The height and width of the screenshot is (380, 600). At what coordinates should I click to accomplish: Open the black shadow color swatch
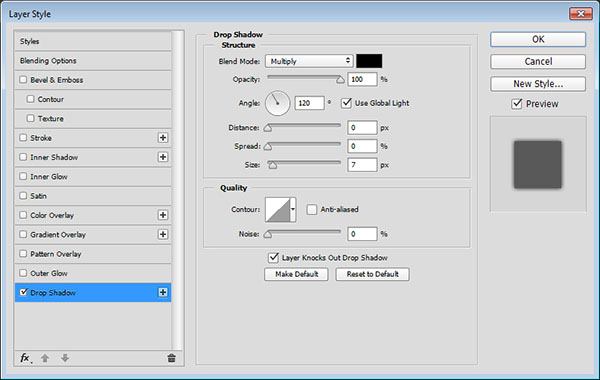[x=369, y=61]
